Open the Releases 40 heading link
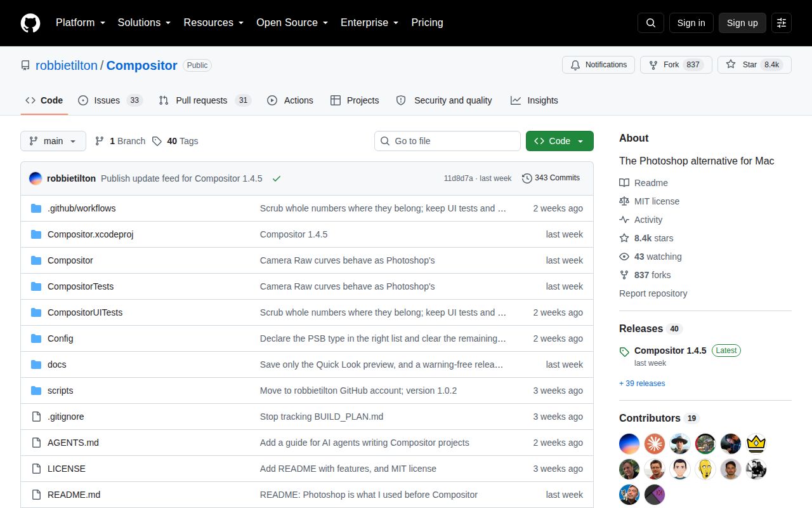 651,329
